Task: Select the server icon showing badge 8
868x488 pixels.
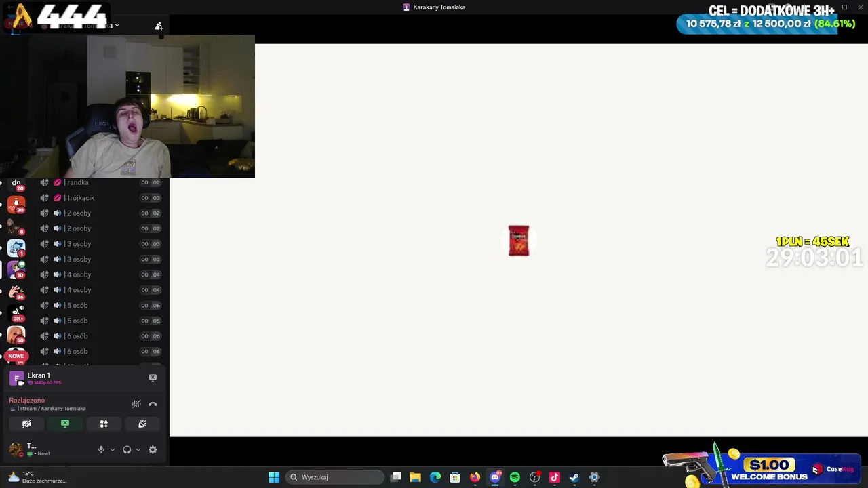Action: pyautogui.click(x=16, y=226)
